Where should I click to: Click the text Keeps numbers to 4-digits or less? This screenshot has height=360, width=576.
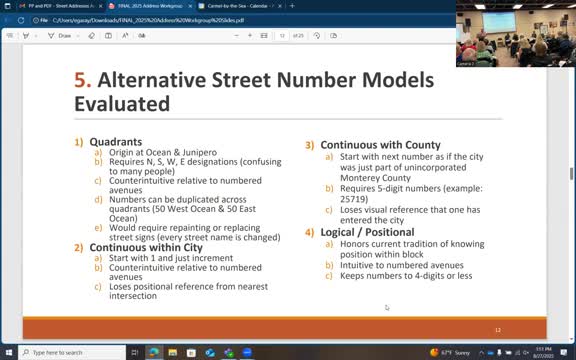[406, 276]
